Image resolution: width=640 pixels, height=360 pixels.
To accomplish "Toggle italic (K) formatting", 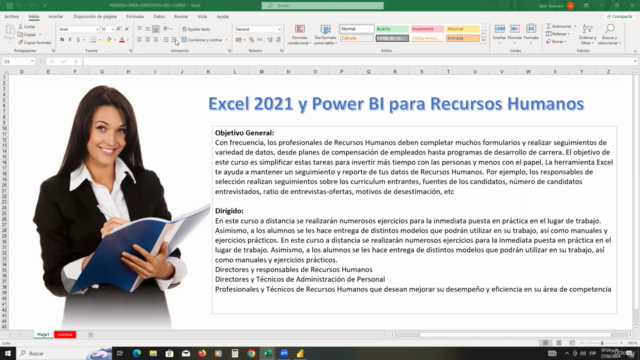I will tap(70, 40).
